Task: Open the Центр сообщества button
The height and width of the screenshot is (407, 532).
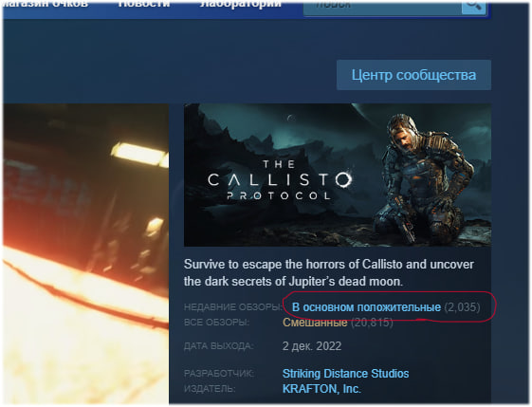Action: click(413, 75)
